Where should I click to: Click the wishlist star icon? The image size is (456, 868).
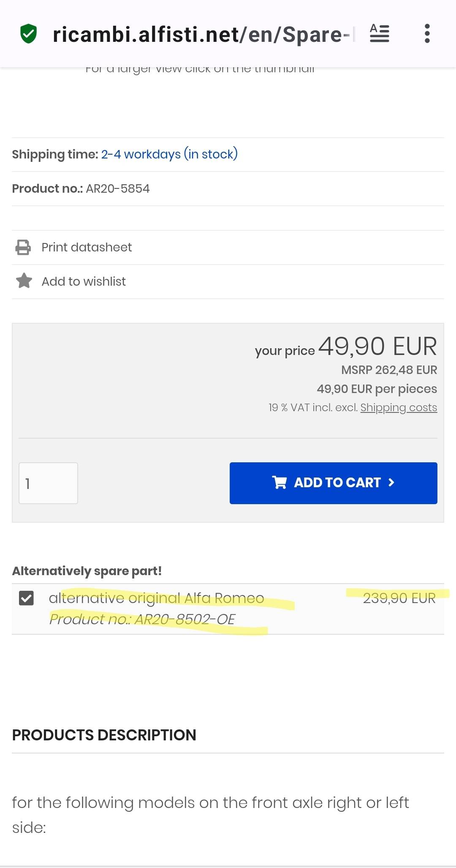24,281
